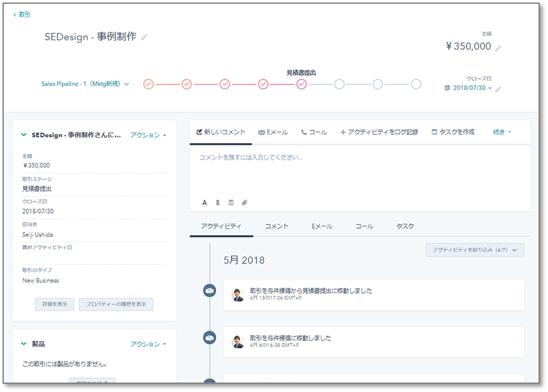The height and width of the screenshot is (392, 548).
Task: Select the last unfilled pipeline stage circle
Action: [416, 84]
